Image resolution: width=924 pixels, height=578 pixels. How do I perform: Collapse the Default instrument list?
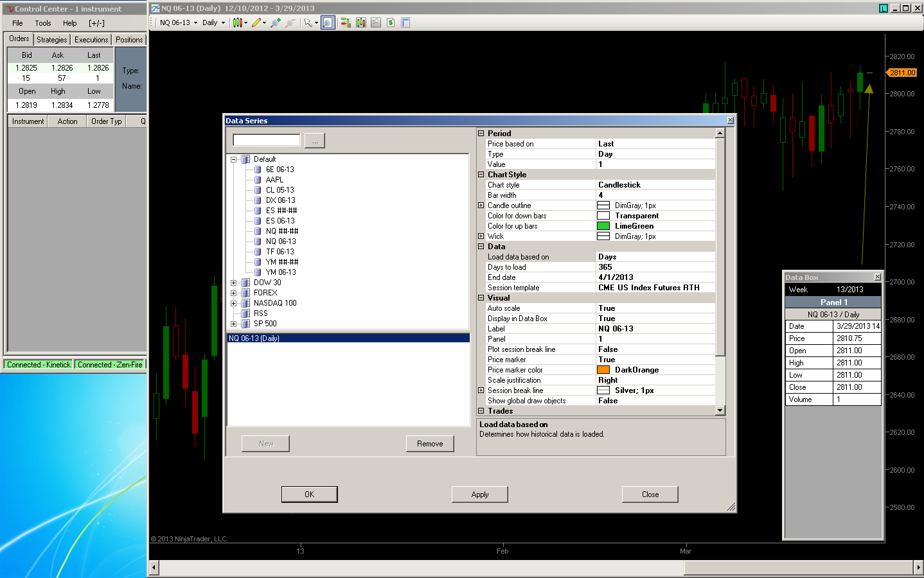234,159
